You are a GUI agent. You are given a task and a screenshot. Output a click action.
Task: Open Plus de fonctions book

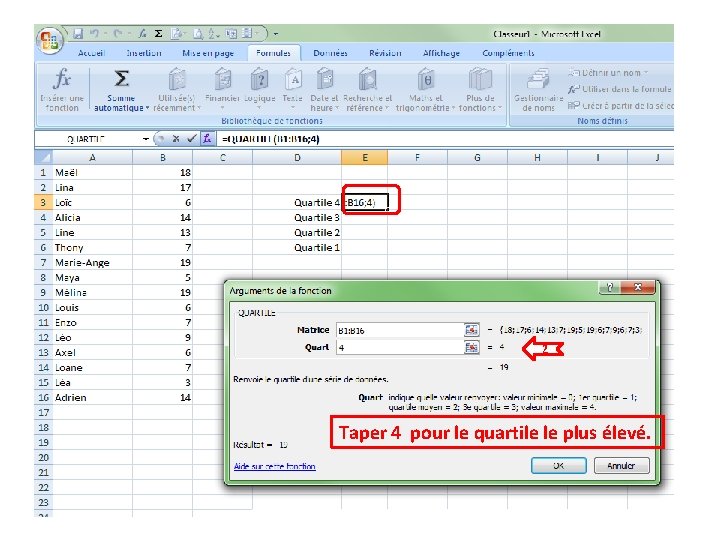pyautogui.click(x=480, y=90)
